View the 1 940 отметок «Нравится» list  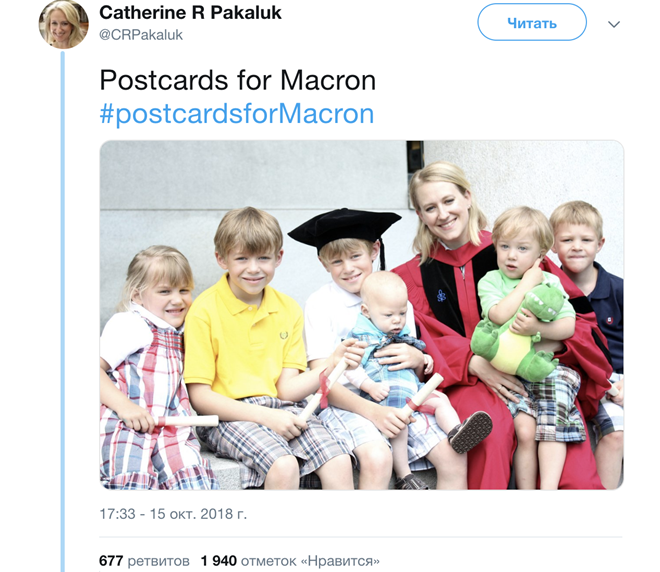[x=290, y=560]
